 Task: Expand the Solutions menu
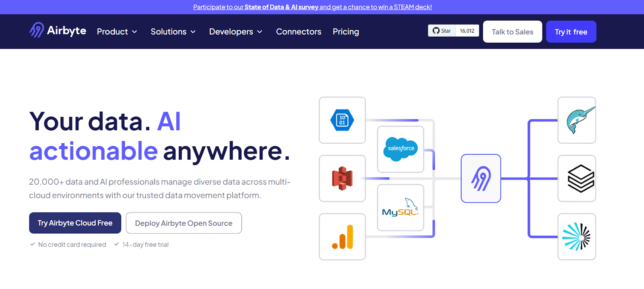(x=173, y=31)
